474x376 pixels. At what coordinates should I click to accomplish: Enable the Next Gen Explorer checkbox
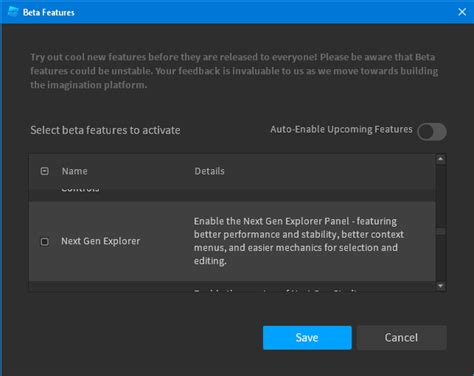[x=44, y=241]
